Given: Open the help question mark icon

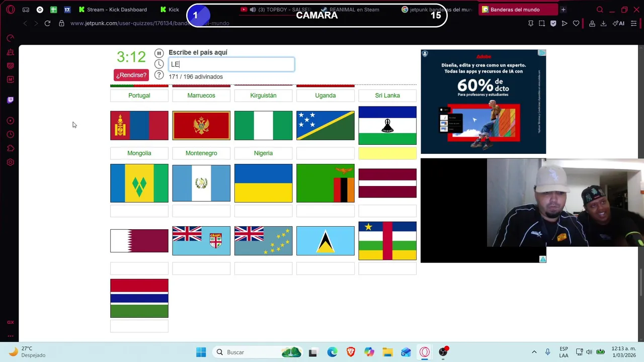Looking at the screenshot, I should tap(159, 75).
